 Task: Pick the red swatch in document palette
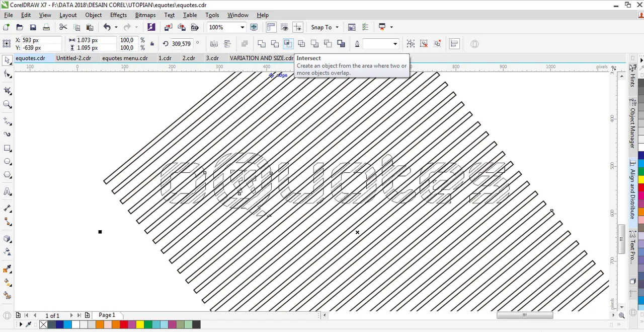[x=124, y=325]
